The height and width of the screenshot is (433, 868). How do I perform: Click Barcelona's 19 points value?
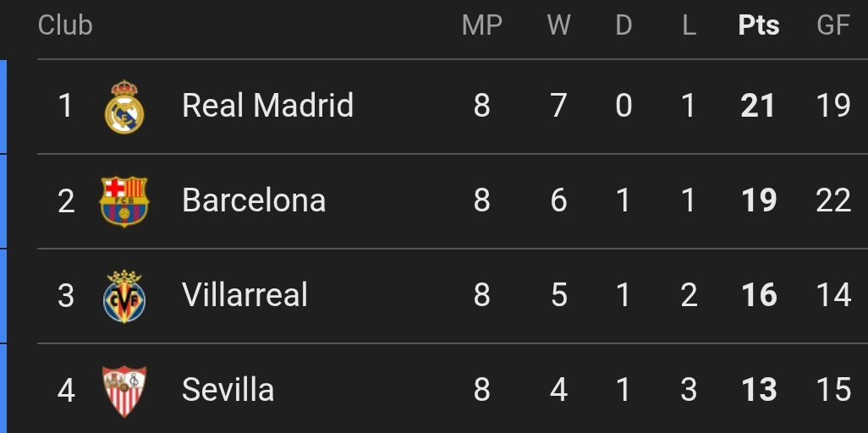(759, 200)
